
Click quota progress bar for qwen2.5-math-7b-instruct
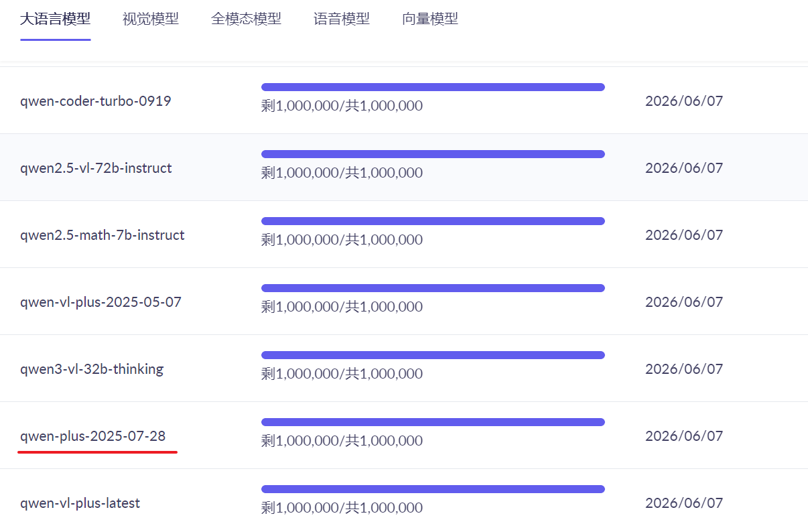(433, 221)
